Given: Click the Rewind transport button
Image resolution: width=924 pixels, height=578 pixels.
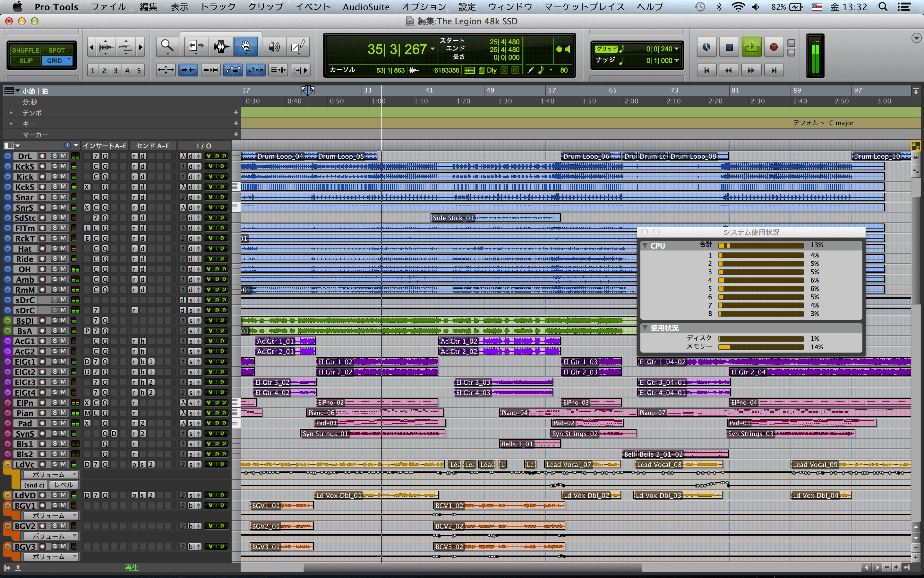Looking at the screenshot, I should [729, 70].
